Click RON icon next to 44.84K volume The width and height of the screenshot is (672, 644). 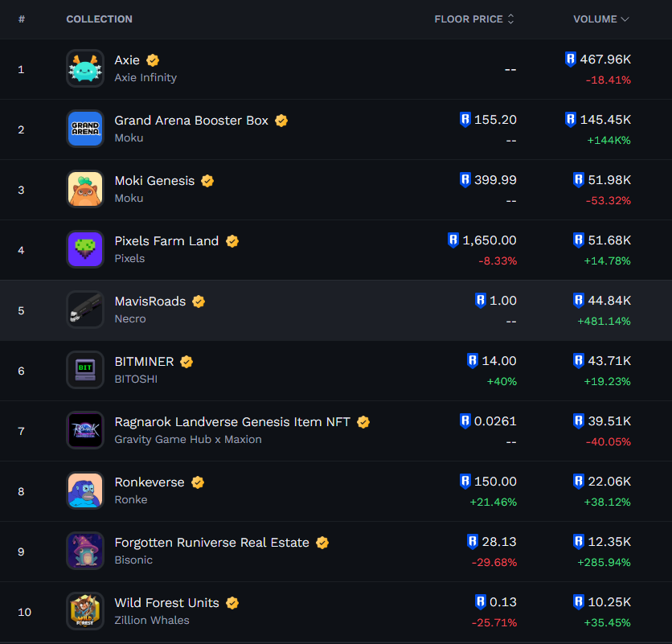click(x=579, y=301)
